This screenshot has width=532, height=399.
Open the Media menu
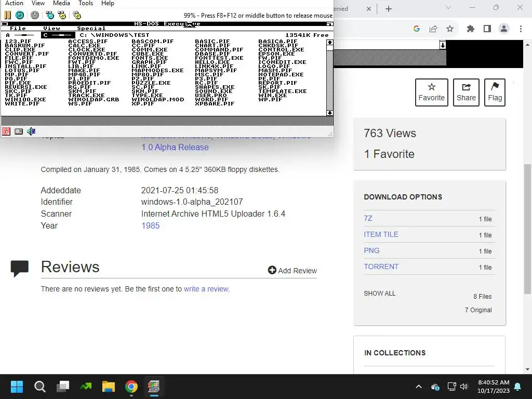tap(61, 3)
